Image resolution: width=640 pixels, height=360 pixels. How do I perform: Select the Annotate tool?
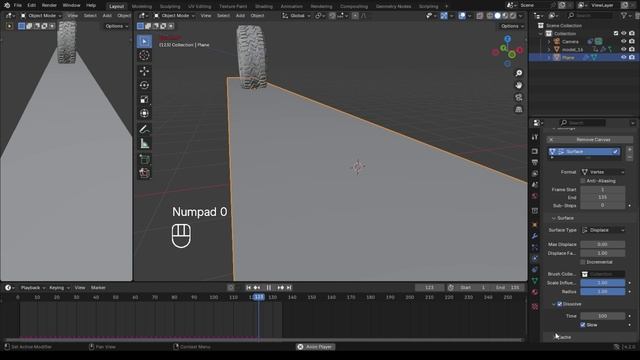coord(144,129)
